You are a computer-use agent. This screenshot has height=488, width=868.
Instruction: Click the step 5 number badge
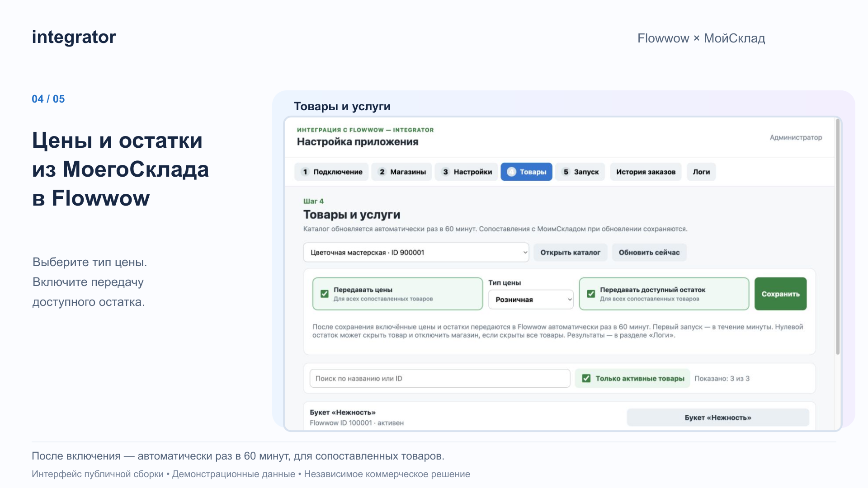coord(566,172)
